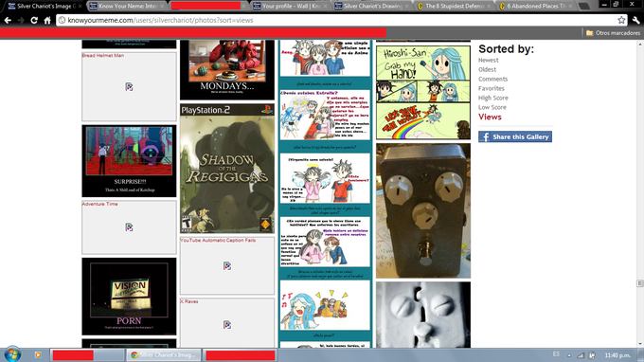Switch to Your profile - Wall tab
The image size is (644, 362).
[x=291, y=6]
